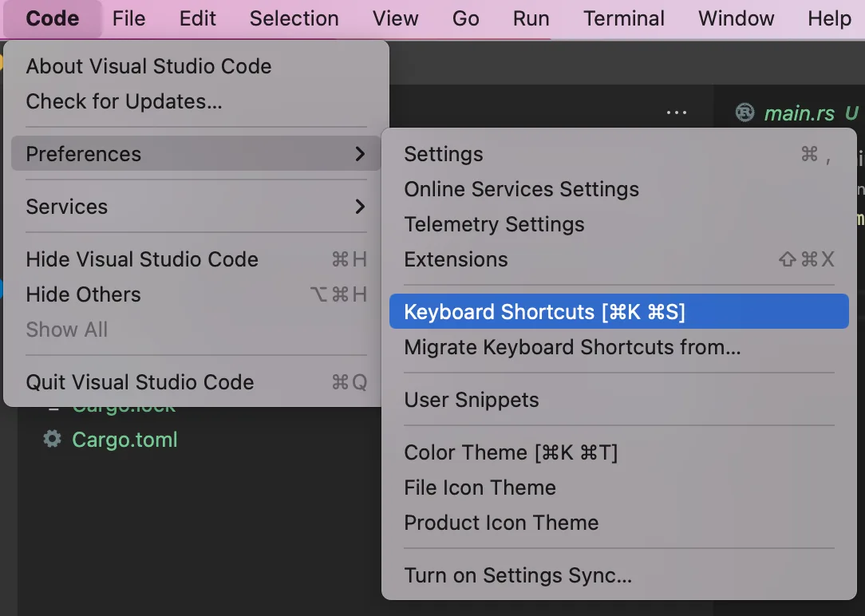
Task: Switch to the main.rs editor tab
Action: click(x=798, y=113)
